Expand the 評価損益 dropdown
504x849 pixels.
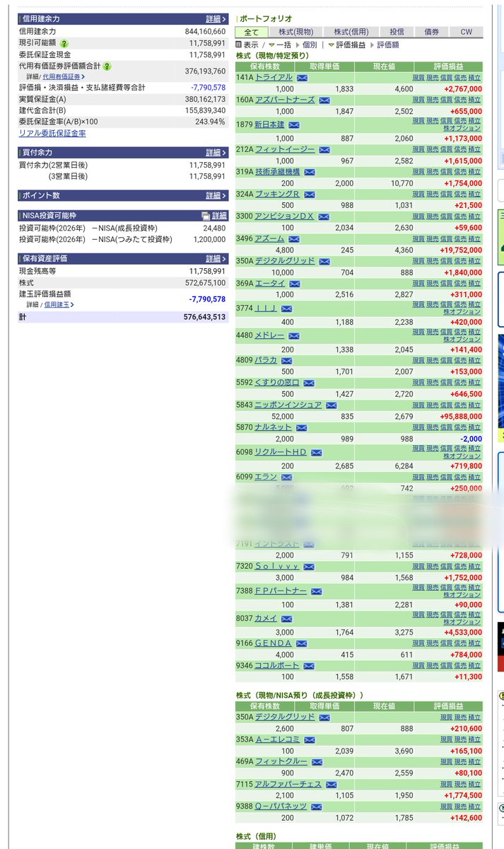click(347, 45)
